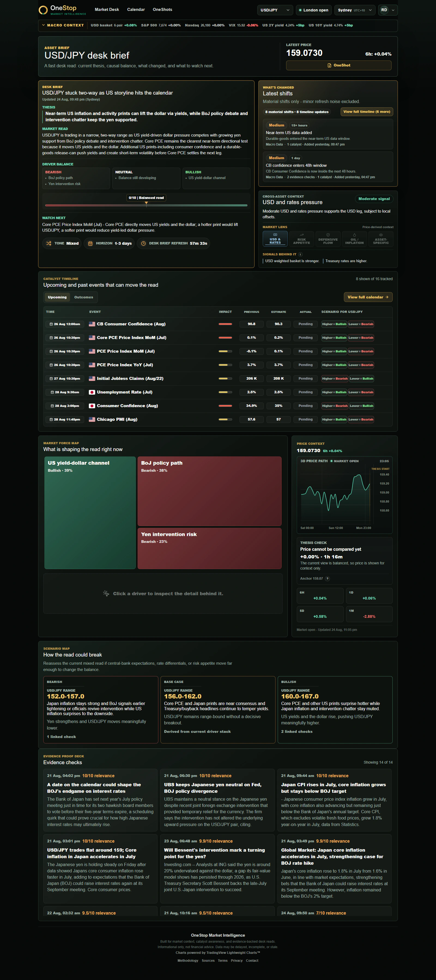Click the 0/10 Balanced read slider marker
The height and width of the screenshot is (980, 436).
coord(146,204)
